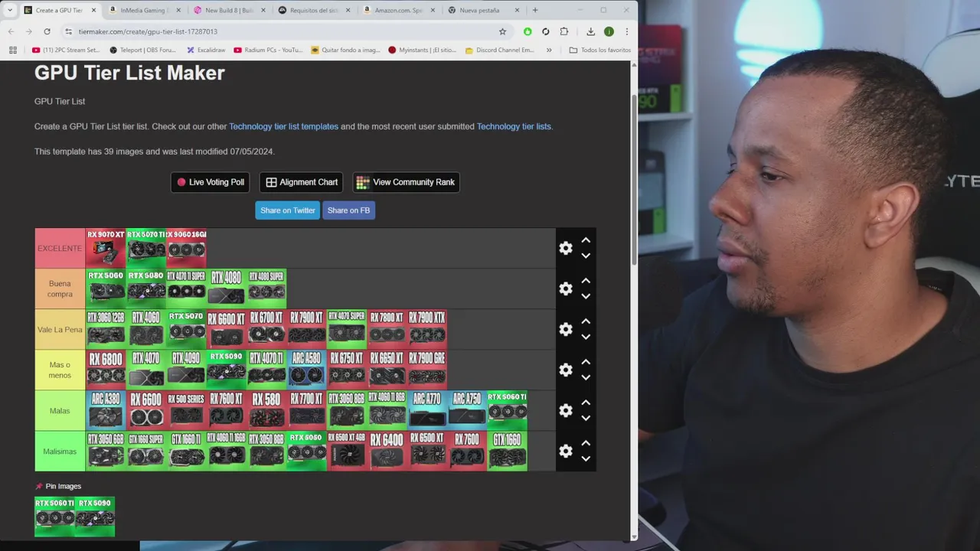Move Malisimas row down
The width and height of the screenshot is (980, 551).
point(586,458)
